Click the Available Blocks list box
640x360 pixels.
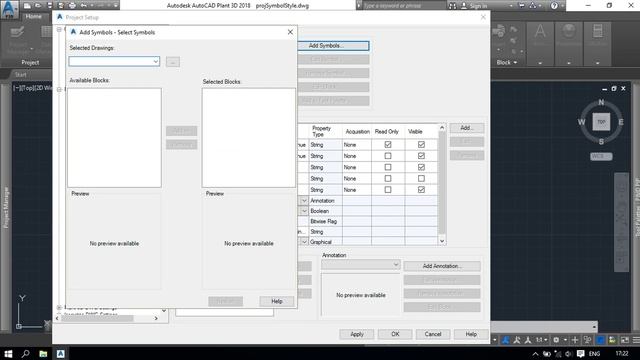114,138
